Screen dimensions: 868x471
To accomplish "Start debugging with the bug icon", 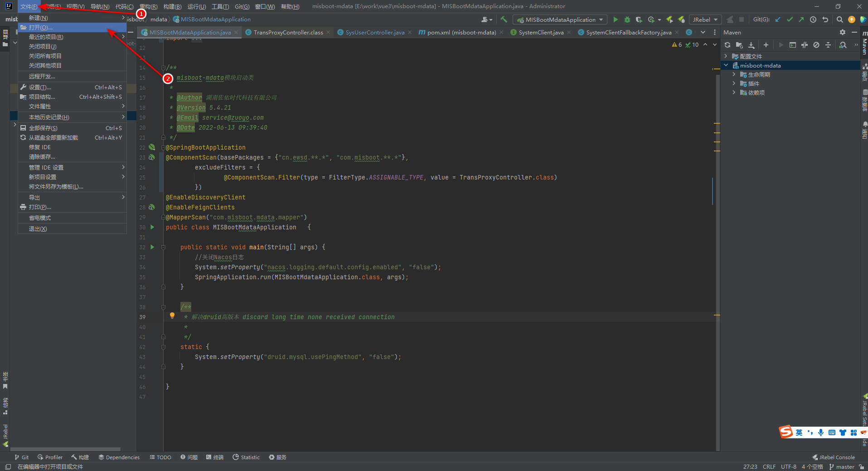I will point(627,19).
